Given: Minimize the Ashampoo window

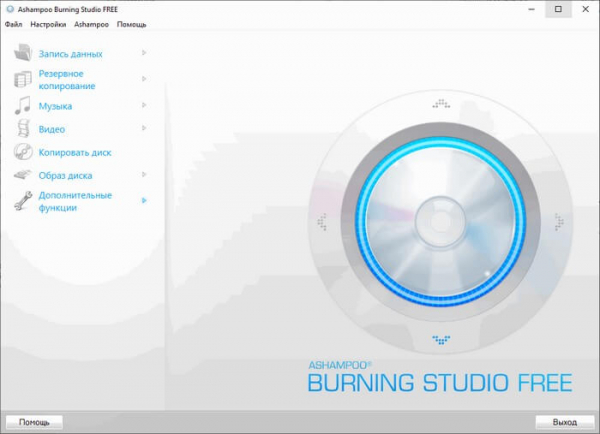Looking at the screenshot, I should point(532,9).
